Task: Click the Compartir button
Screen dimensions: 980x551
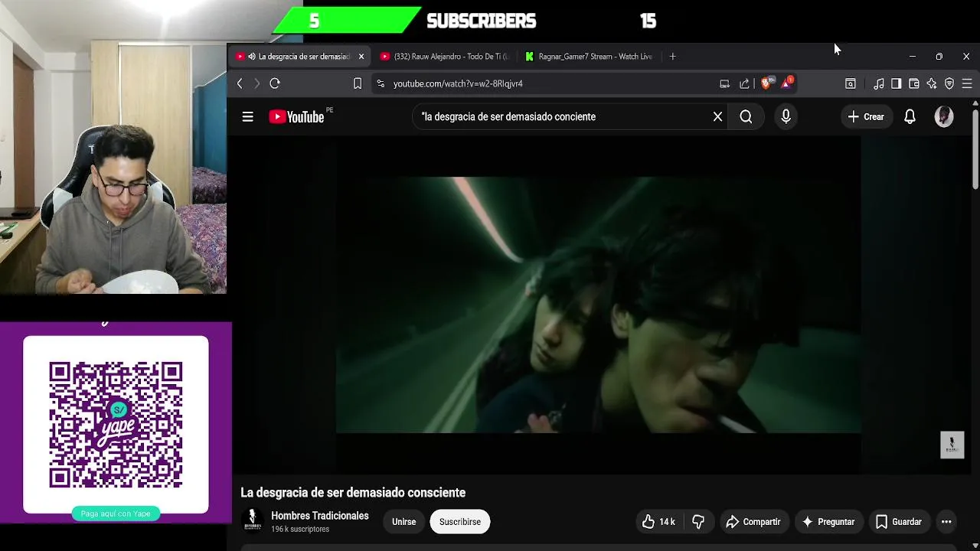Action: [753, 522]
